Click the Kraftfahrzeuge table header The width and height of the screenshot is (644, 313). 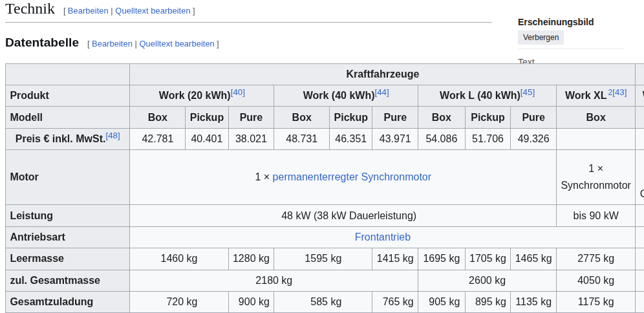click(x=382, y=74)
